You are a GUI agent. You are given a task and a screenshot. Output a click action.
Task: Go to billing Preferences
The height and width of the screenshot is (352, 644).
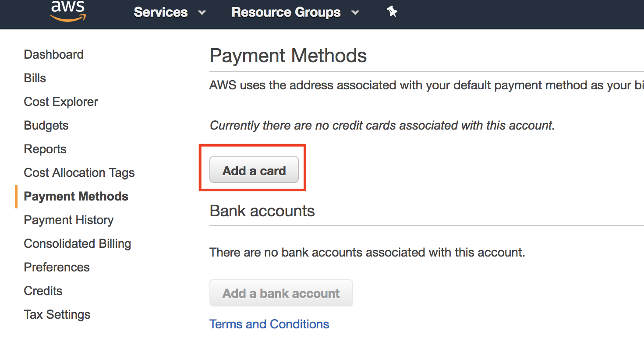point(57,268)
